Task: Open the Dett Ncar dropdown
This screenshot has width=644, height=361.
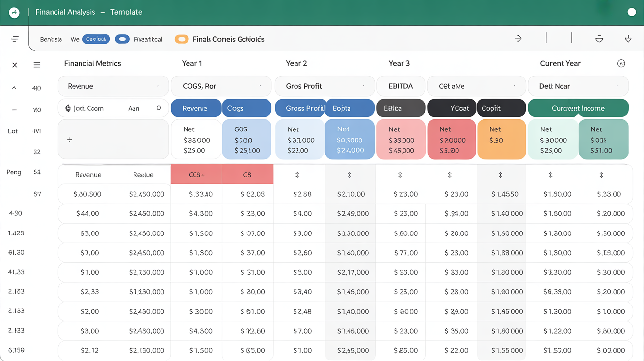Action: click(x=578, y=85)
